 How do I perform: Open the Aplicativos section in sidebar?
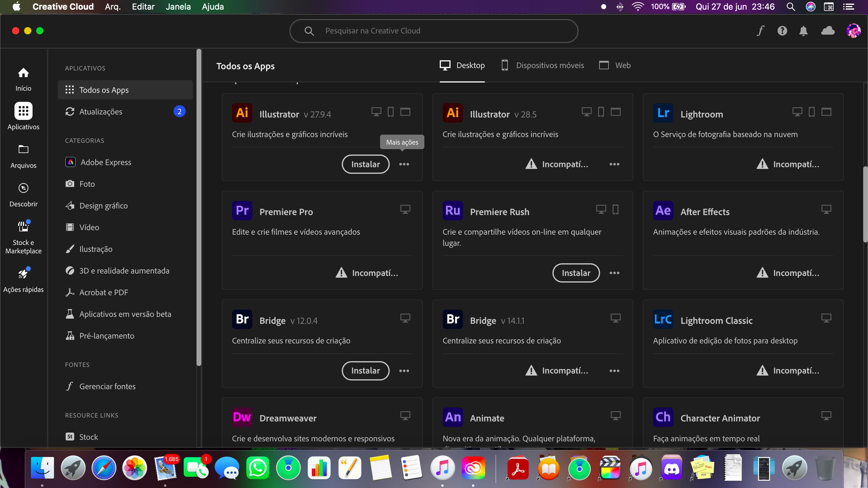pos(23,116)
